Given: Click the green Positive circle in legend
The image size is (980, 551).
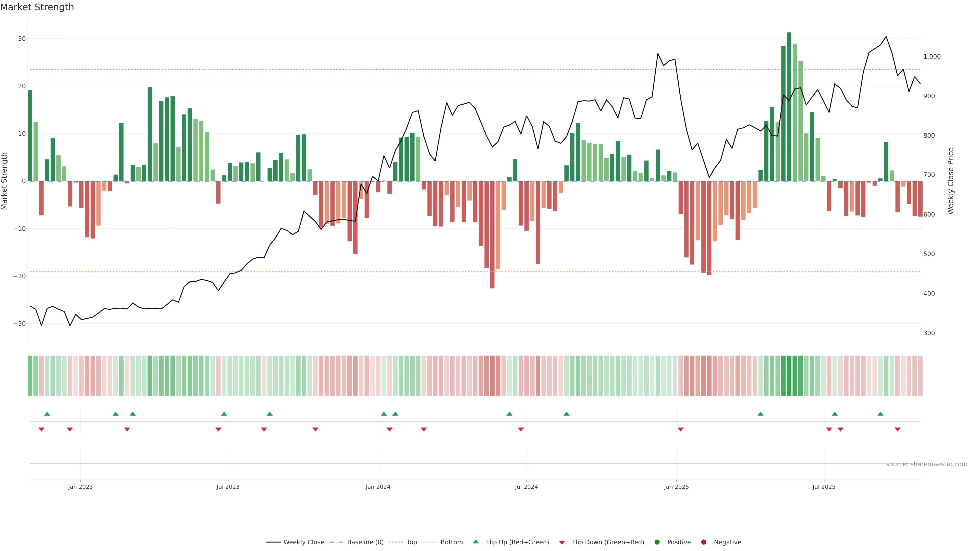Looking at the screenshot, I should pos(657,542).
